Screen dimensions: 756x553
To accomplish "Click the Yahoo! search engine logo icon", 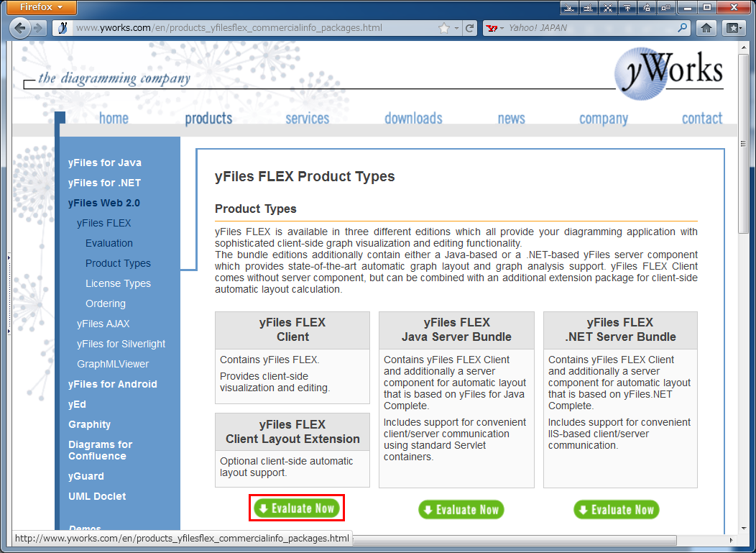I will (x=492, y=28).
